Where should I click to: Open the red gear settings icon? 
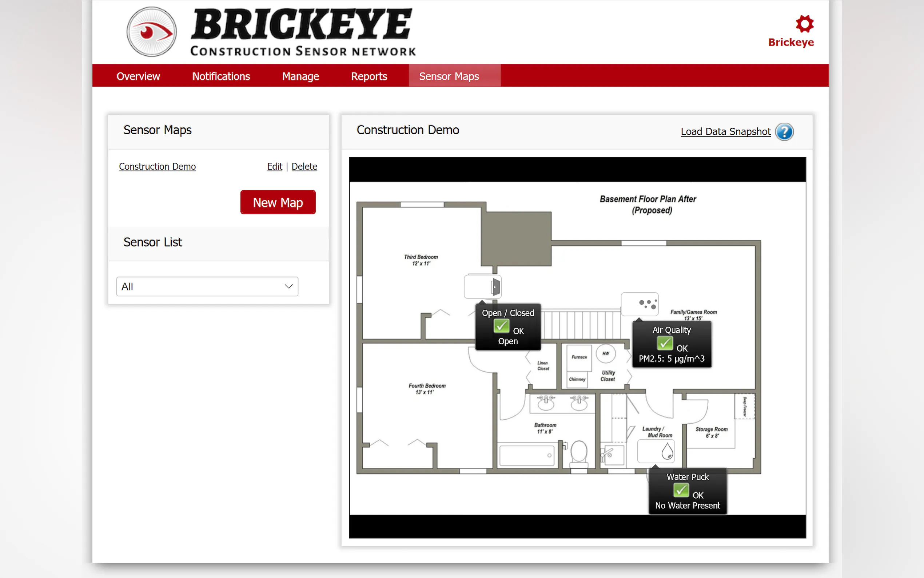coord(804,24)
